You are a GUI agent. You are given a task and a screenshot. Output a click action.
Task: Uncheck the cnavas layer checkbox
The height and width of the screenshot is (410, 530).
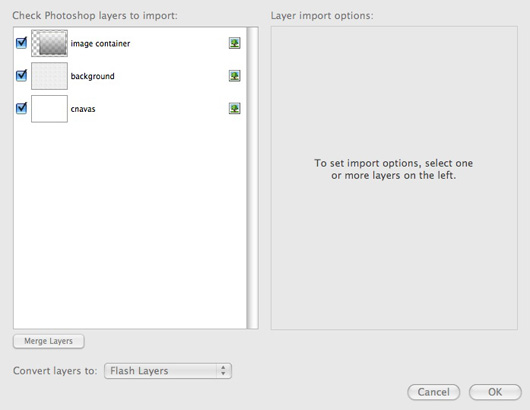22,108
